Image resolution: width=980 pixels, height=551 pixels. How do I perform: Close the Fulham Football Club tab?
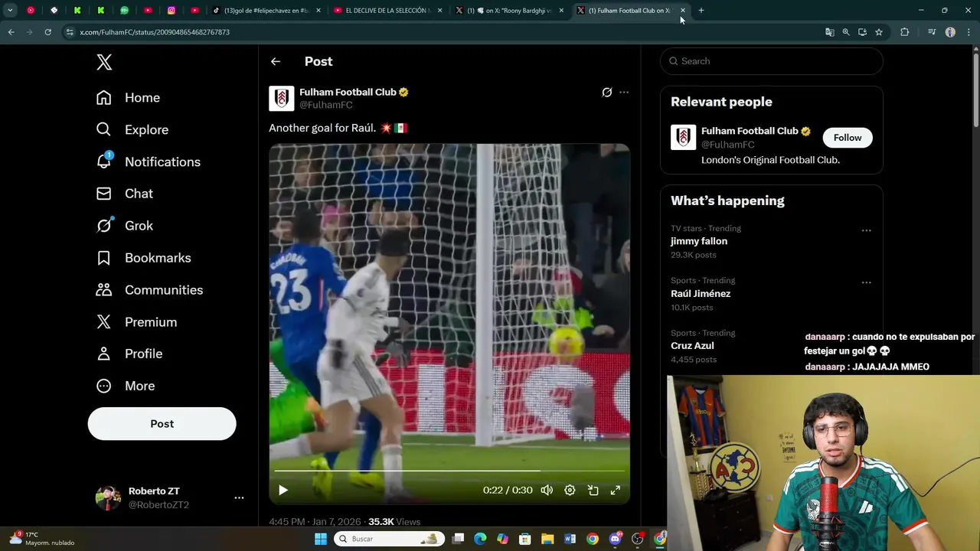pos(683,11)
